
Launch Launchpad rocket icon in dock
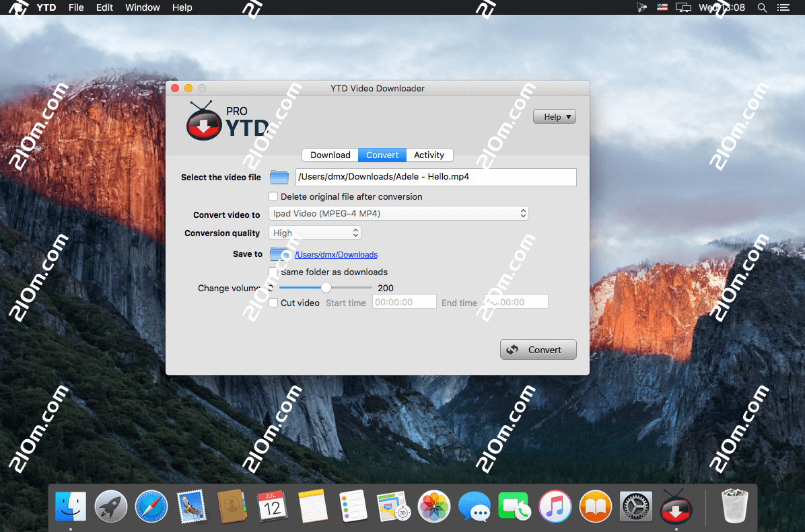click(x=111, y=506)
